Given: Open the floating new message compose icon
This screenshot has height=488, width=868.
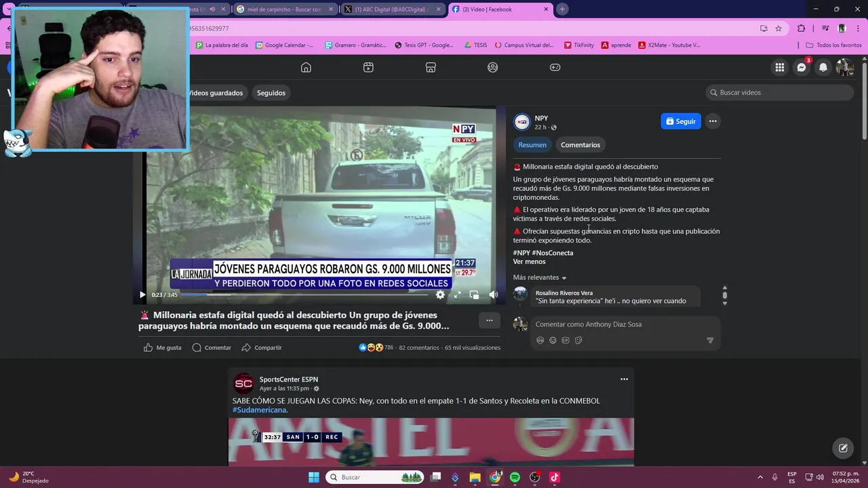Looking at the screenshot, I should 843,448.
